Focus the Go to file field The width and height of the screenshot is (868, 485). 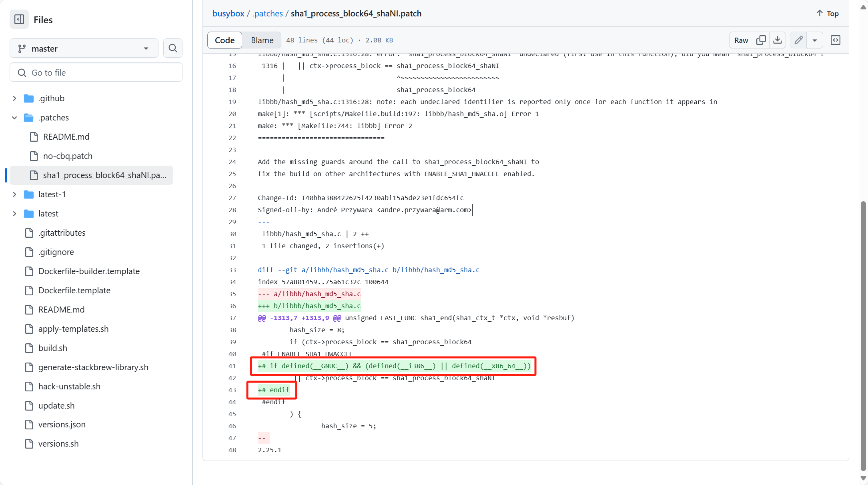pyautogui.click(x=96, y=72)
